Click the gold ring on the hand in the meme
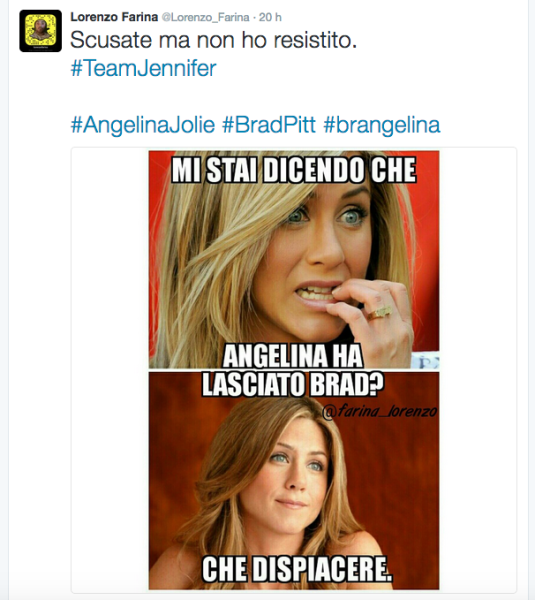 (x=380, y=313)
